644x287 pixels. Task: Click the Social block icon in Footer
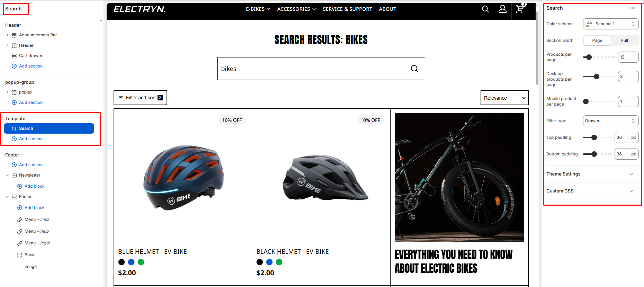[x=20, y=255]
